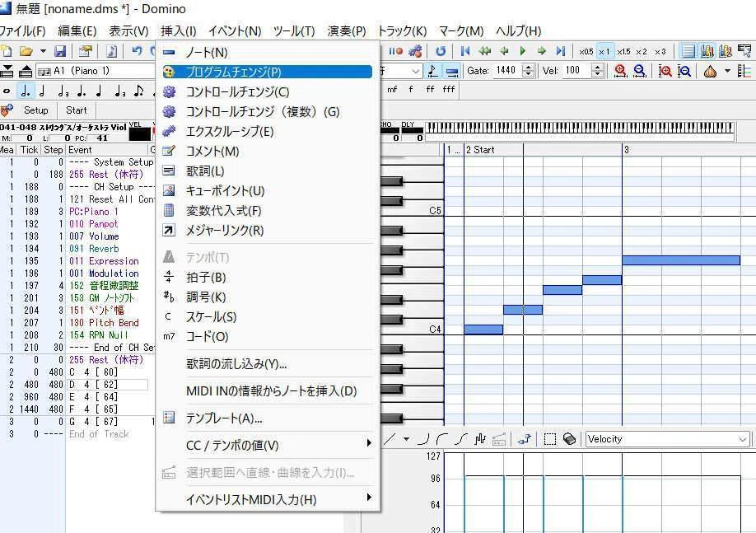756x533 pixels.
Task: Click the blue G4 note in measure 3
Action: coord(681,260)
